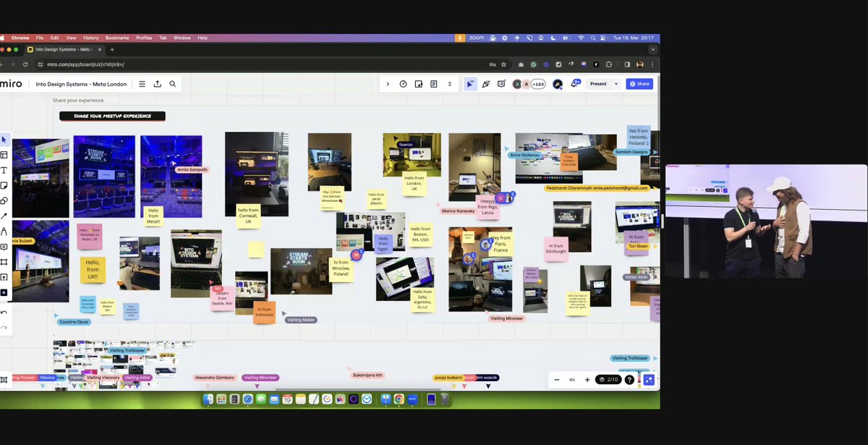Open Chrome extensions puzzle menu

[610, 64]
